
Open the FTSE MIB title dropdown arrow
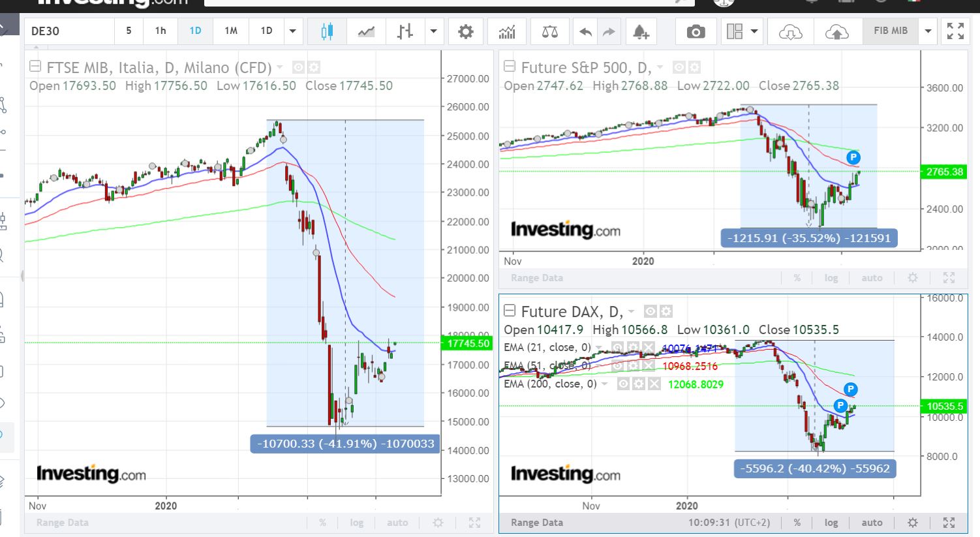click(280, 67)
